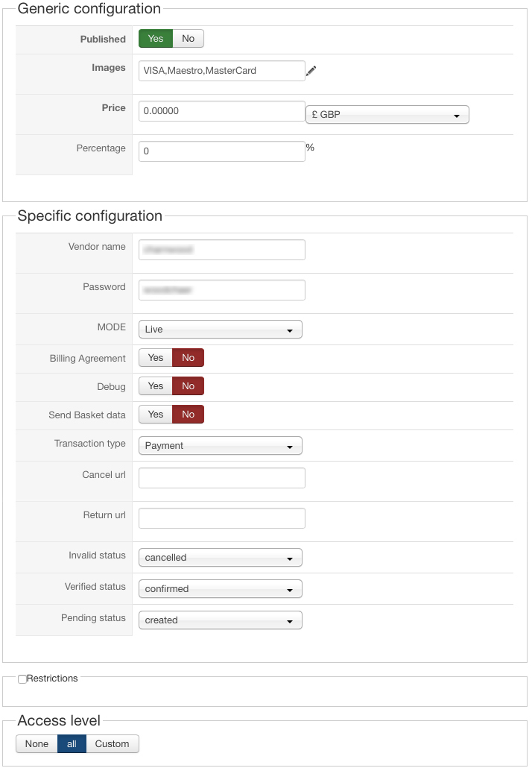Open the MODE dropdown showing Live
Image resolution: width=532 pixels, height=768 pixels.
coord(221,330)
